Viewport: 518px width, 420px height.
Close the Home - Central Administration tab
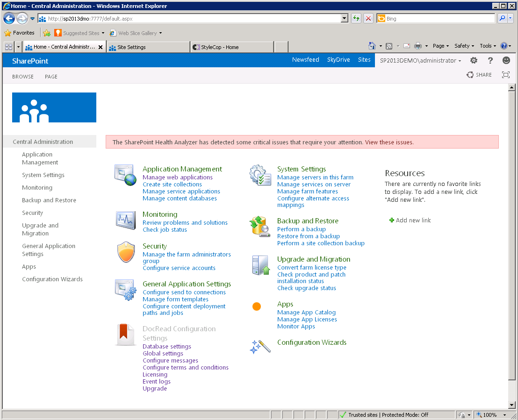pyautogui.click(x=101, y=47)
